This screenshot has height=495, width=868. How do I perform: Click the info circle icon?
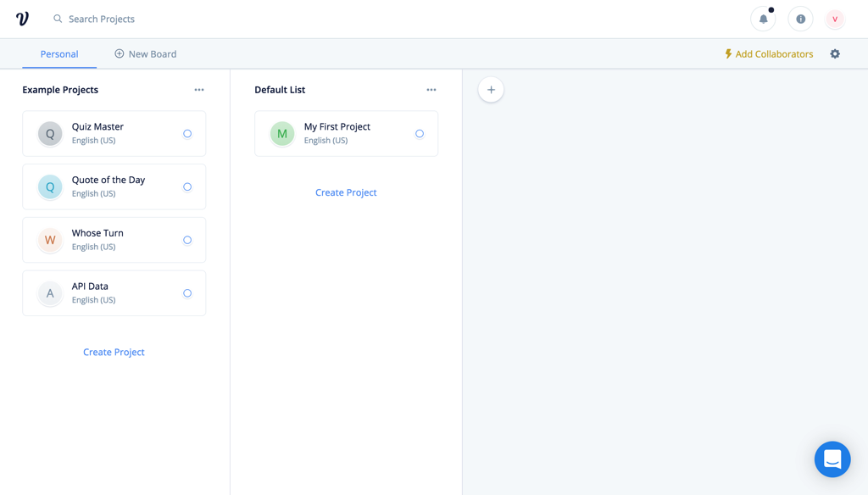[x=800, y=19]
